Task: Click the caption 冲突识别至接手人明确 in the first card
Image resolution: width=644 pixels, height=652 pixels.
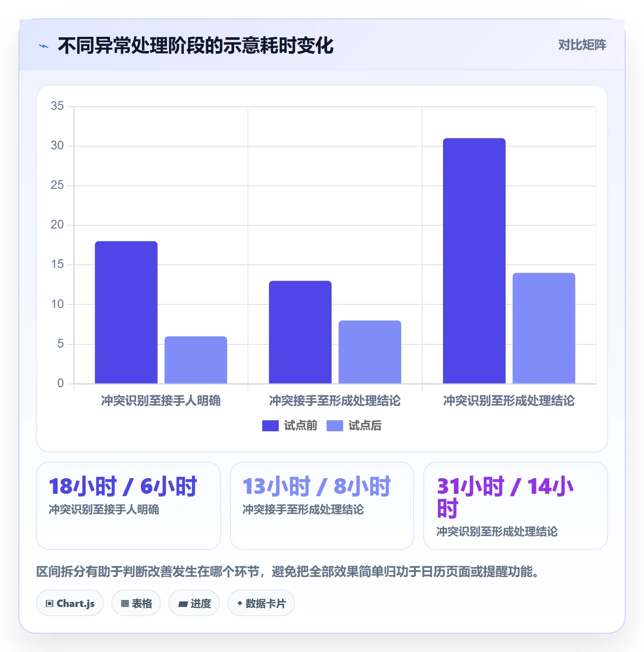Action: [104, 509]
